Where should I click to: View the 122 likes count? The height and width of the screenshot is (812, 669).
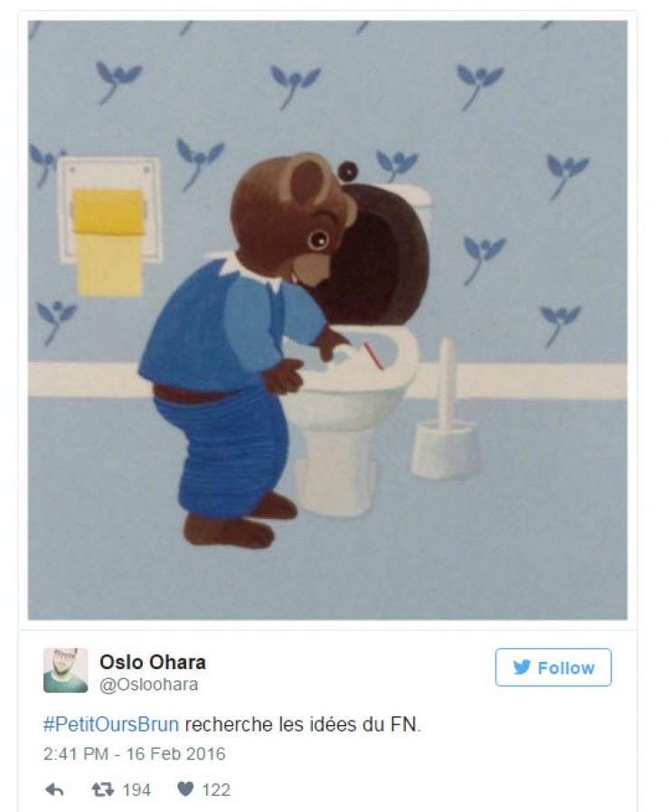pyautogui.click(x=215, y=789)
